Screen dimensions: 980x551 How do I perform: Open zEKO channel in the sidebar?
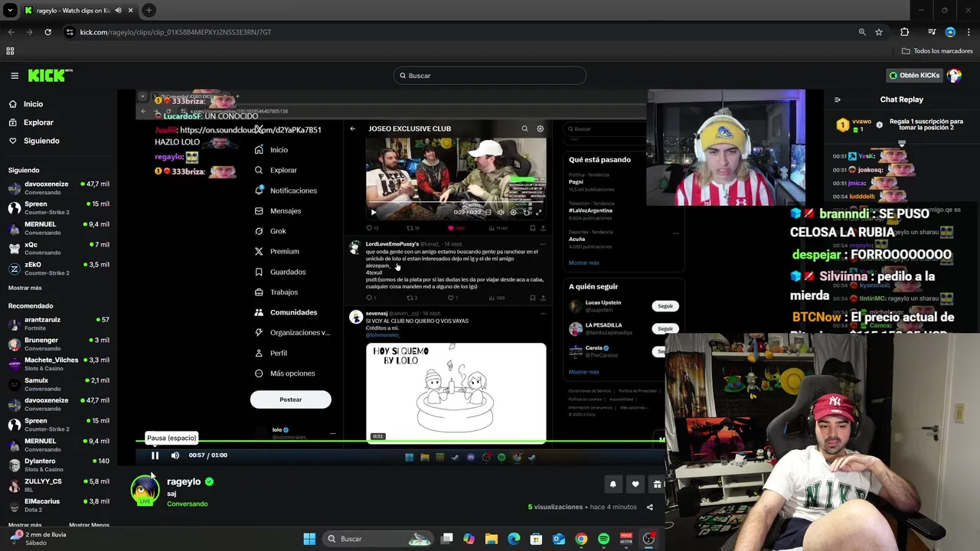[58, 268]
